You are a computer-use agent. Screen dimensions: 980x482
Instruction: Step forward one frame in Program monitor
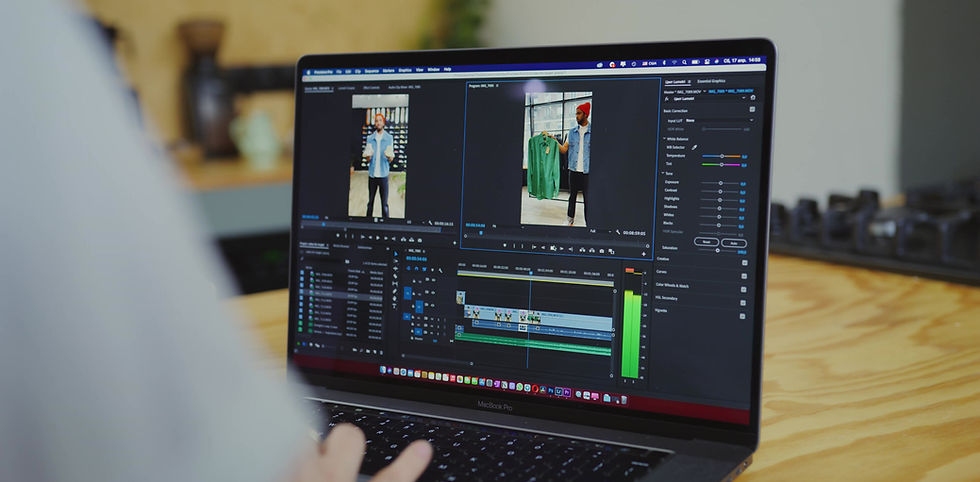coord(561,248)
